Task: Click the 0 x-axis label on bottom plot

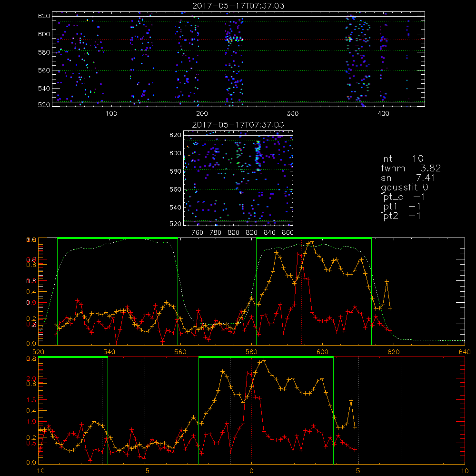Action: (252, 471)
